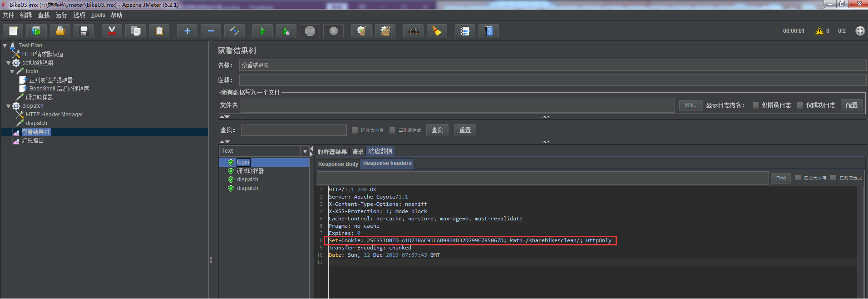Check 区分大小写 next to the Find button
The height and width of the screenshot is (299, 868).
(x=798, y=178)
